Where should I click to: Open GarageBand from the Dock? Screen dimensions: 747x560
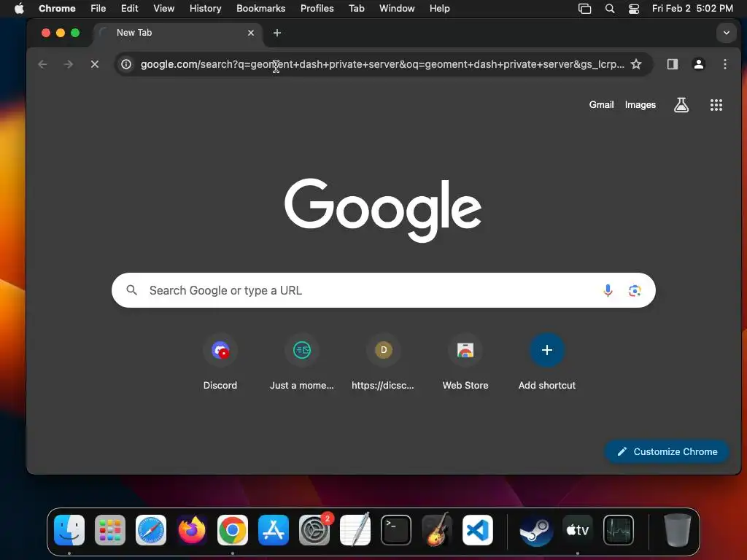tap(437, 530)
